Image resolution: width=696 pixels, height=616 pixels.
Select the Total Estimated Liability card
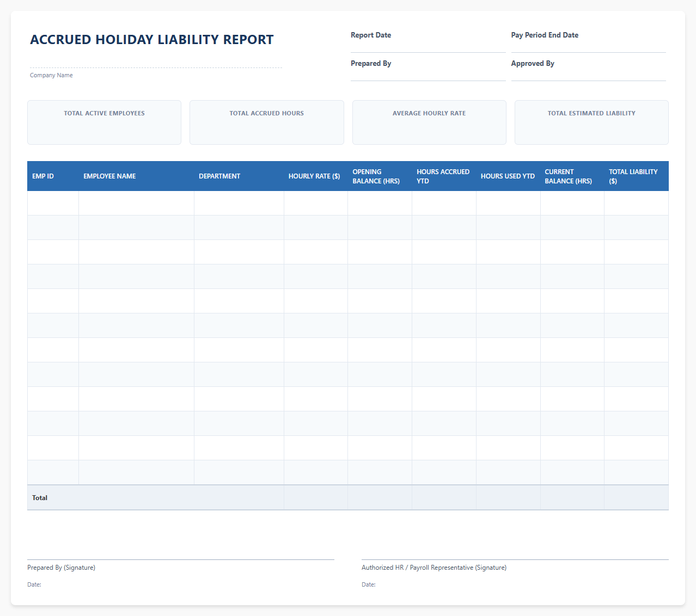(591, 122)
